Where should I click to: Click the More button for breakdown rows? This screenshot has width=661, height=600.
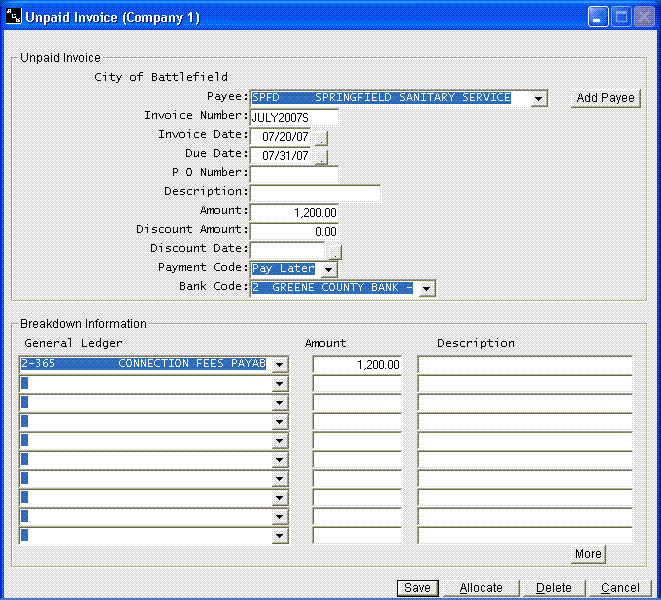tap(588, 554)
